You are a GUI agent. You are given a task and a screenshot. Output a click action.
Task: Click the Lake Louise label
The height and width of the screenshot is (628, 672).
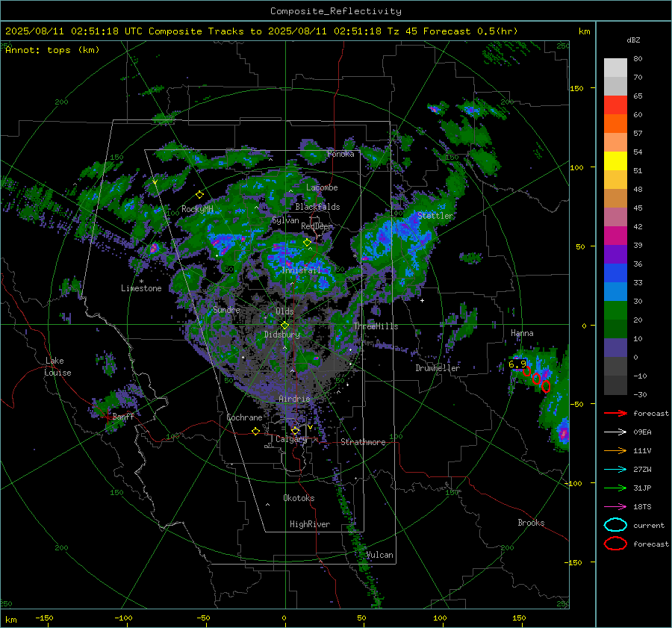(57, 367)
